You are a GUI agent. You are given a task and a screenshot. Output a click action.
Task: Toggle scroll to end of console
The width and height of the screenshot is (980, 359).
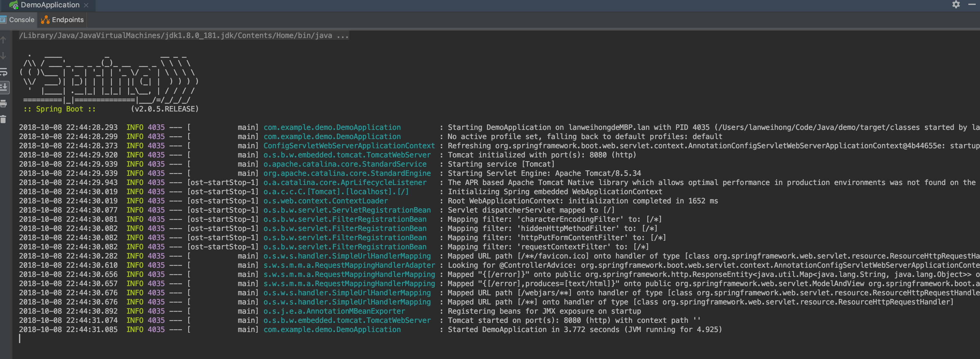click(4, 87)
